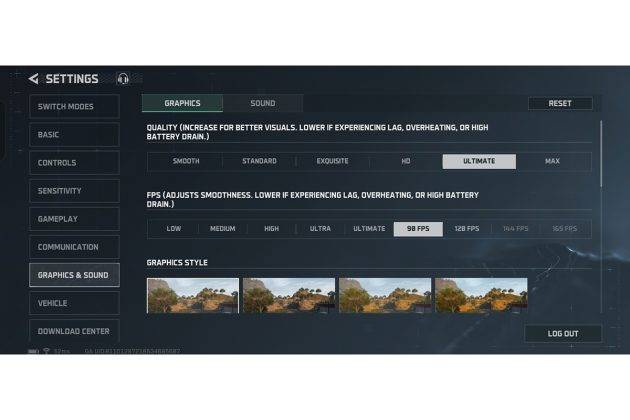Image resolution: width=630 pixels, height=420 pixels.
Task: Switch to the Sound tab
Action: pos(263,103)
